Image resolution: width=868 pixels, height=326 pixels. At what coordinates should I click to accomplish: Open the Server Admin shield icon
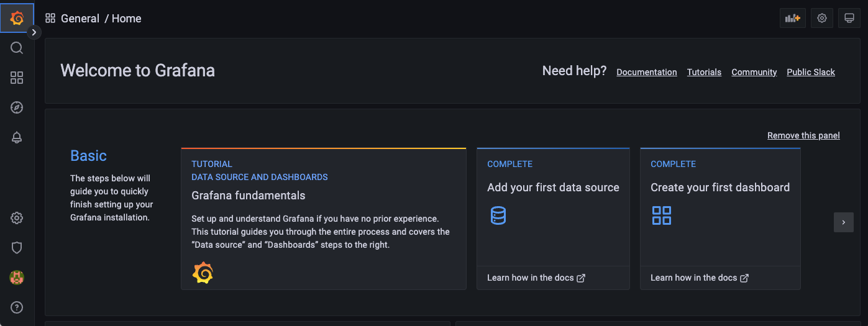point(17,248)
